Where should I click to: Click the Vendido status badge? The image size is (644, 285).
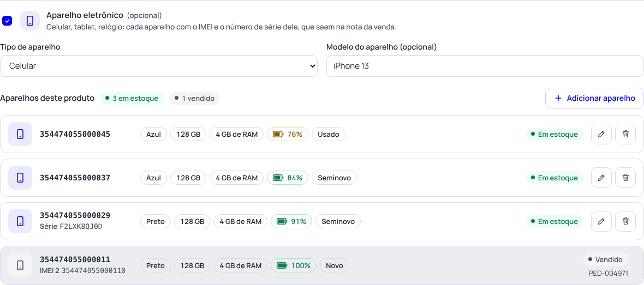click(x=605, y=259)
